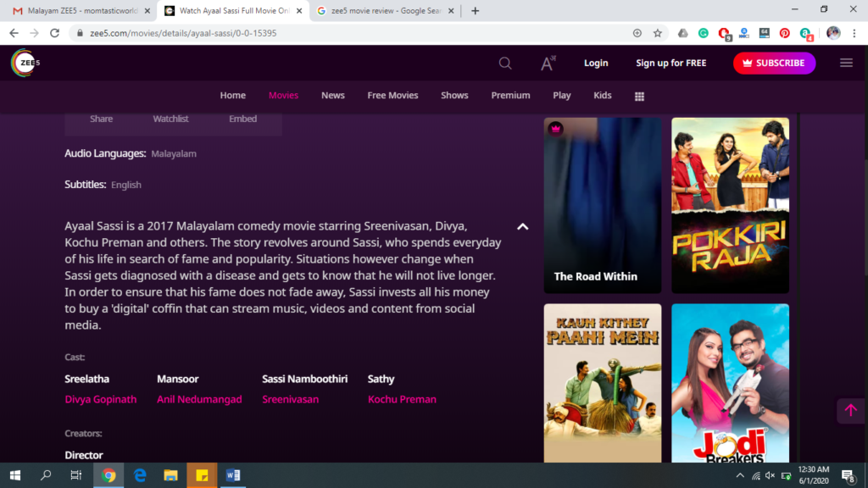Open the more categories grid icon
Image resolution: width=868 pixels, height=488 pixels.
[x=639, y=97]
